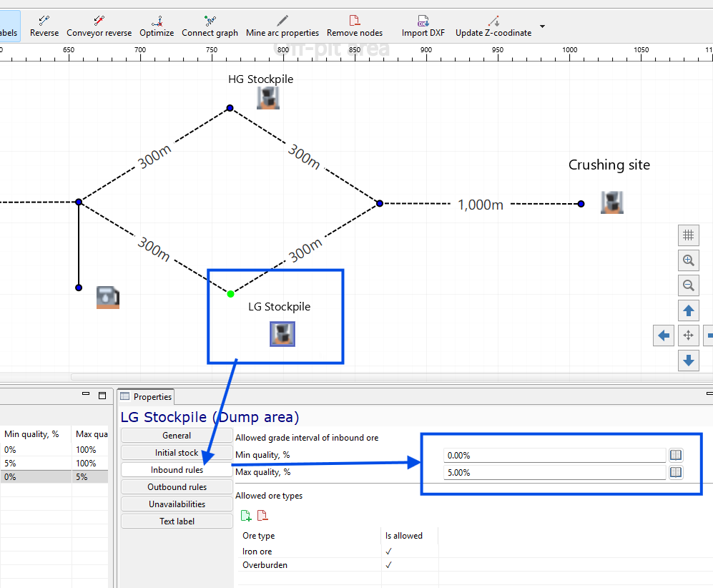Click the Connect graph tool
The height and width of the screenshot is (588, 713).
coord(210,26)
